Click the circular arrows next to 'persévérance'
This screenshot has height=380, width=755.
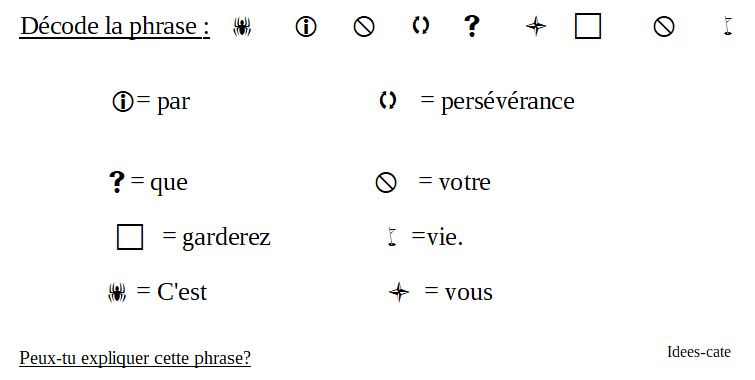point(388,100)
